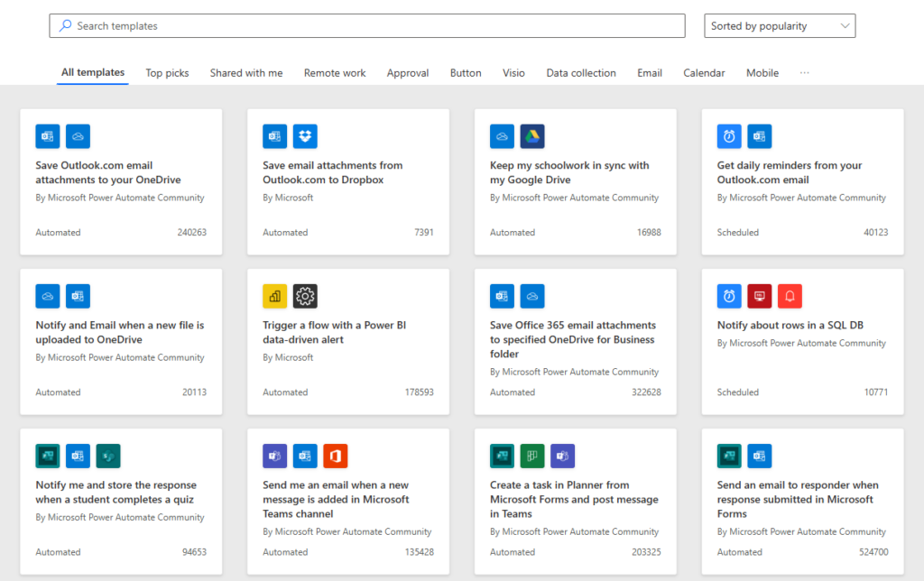Click Office 365 icon on Teams channel message card
Image resolution: width=924 pixels, height=581 pixels.
(x=336, y=456)
